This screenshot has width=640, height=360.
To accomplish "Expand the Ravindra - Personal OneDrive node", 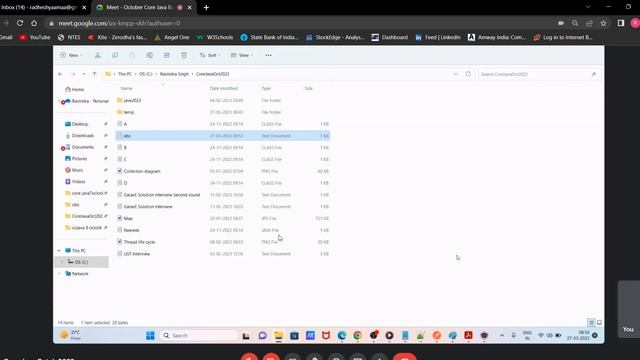I will point(59,101).
